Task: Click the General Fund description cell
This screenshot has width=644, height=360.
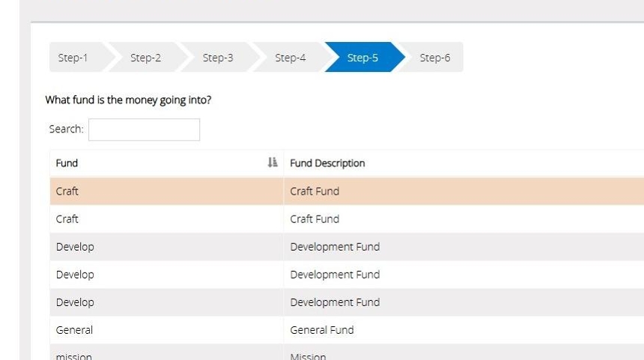Action: (322, 330)
